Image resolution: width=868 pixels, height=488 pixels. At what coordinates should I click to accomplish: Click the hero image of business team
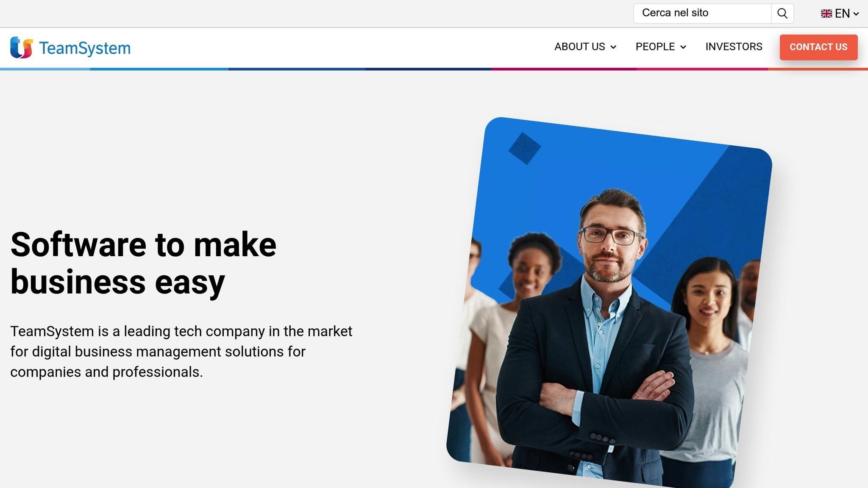[609, 302]
